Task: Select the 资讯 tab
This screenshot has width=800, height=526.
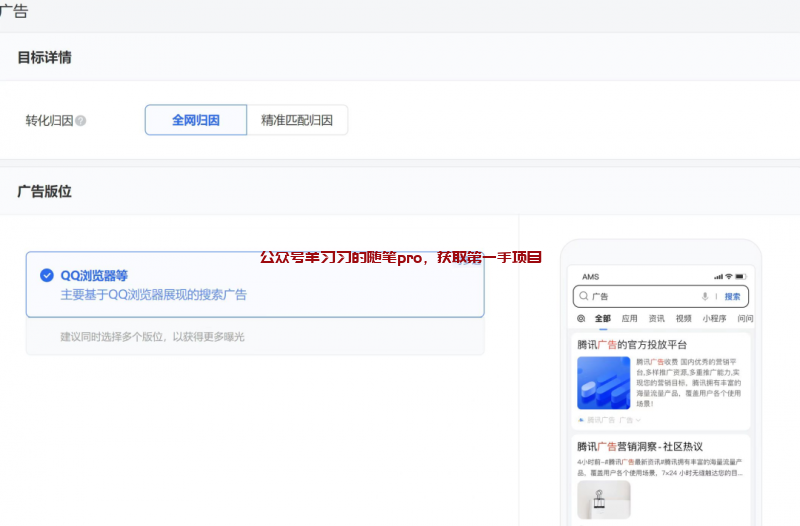Action: tap(656, 319)
